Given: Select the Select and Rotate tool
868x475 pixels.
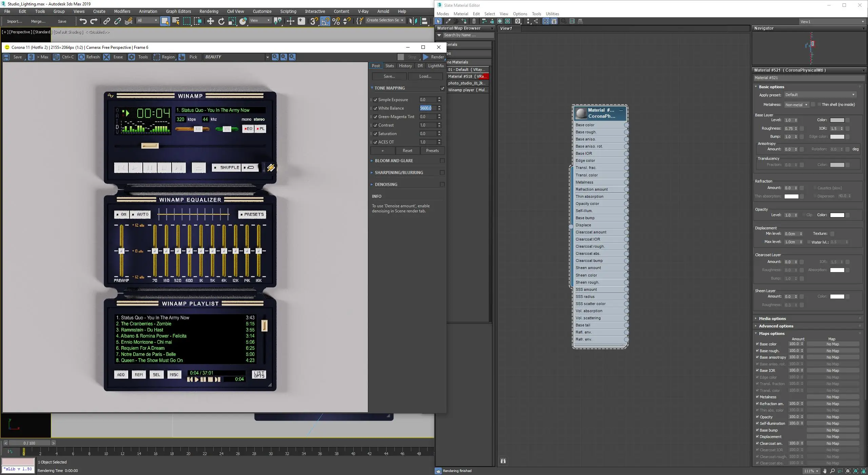Looking at the screenshot, I should pyautogui.click(x=222, y=21).
